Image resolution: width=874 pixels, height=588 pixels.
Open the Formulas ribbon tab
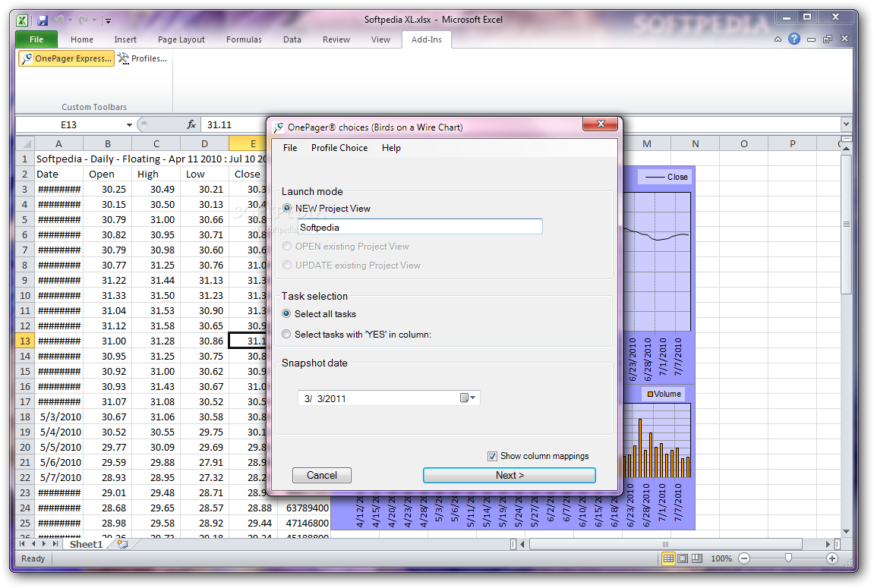pos(245,39)
